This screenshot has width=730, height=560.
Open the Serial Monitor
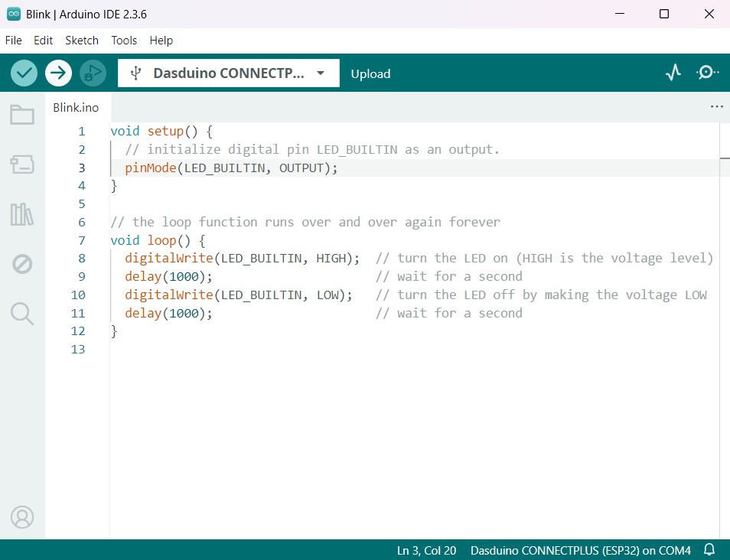(706, 73)
